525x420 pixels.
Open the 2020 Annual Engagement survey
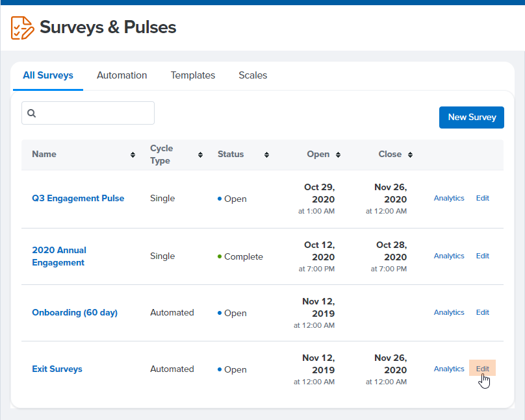pos(59,256)
